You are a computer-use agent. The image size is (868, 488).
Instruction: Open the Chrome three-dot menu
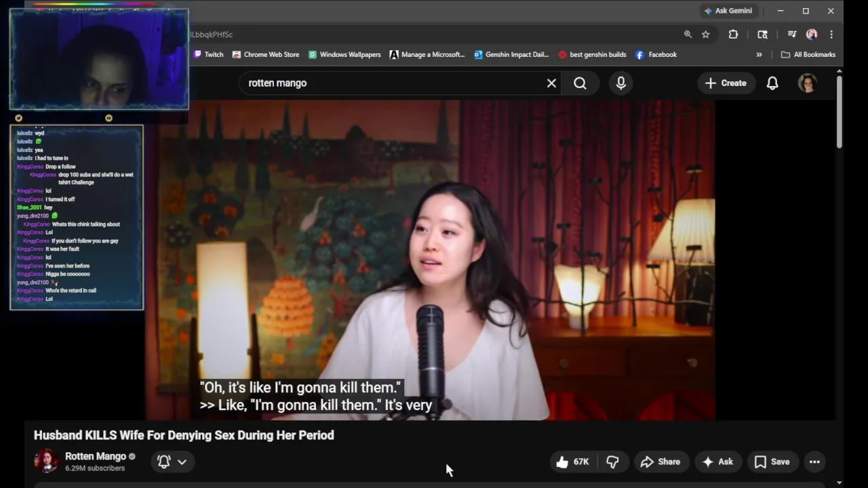pos(831,35)
